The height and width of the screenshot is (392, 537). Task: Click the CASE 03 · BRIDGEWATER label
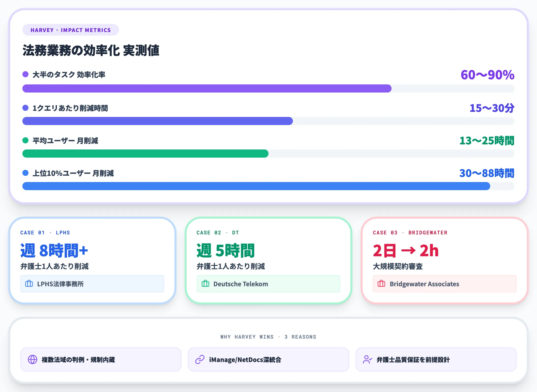410,233
